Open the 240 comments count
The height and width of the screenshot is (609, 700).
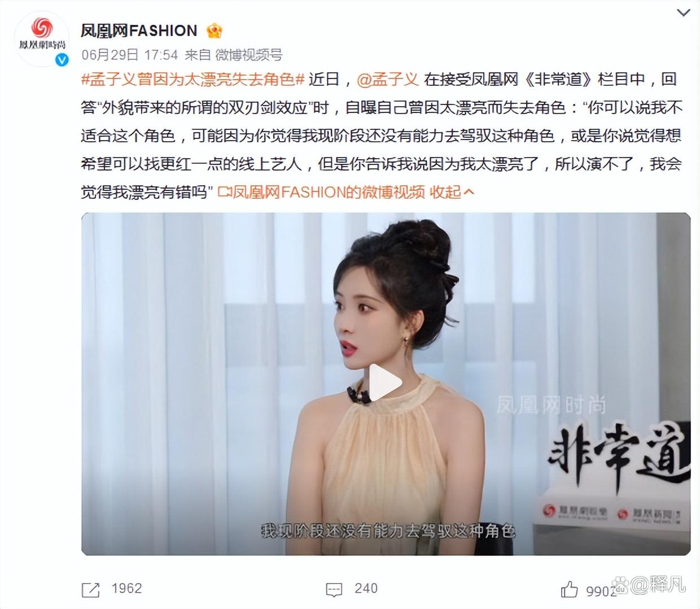pyautogui.click(x=366, y=589)
